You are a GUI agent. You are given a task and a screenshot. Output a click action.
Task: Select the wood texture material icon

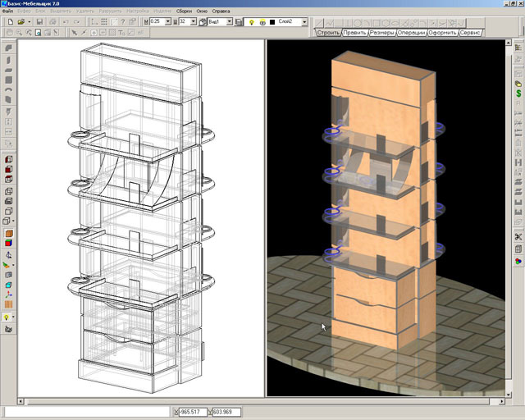[x=9, y=304]
